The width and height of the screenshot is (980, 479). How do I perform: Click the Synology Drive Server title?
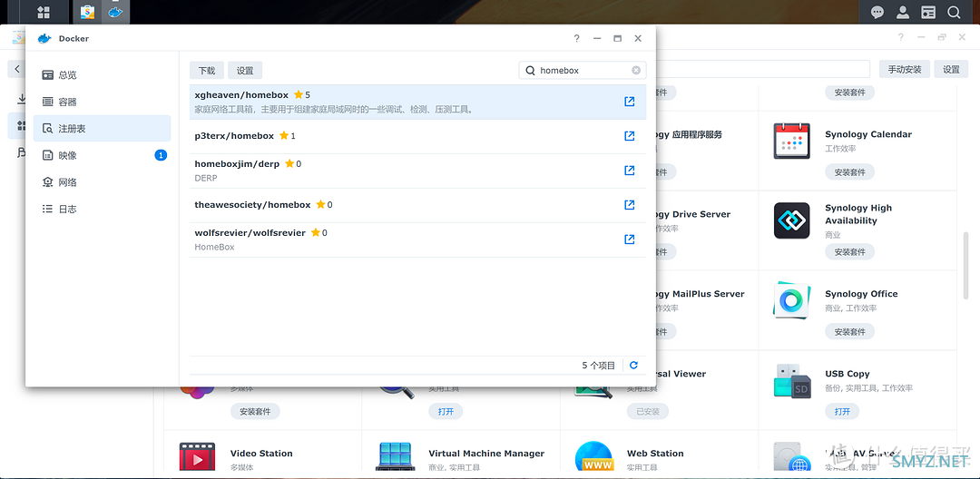pos(693,214)
